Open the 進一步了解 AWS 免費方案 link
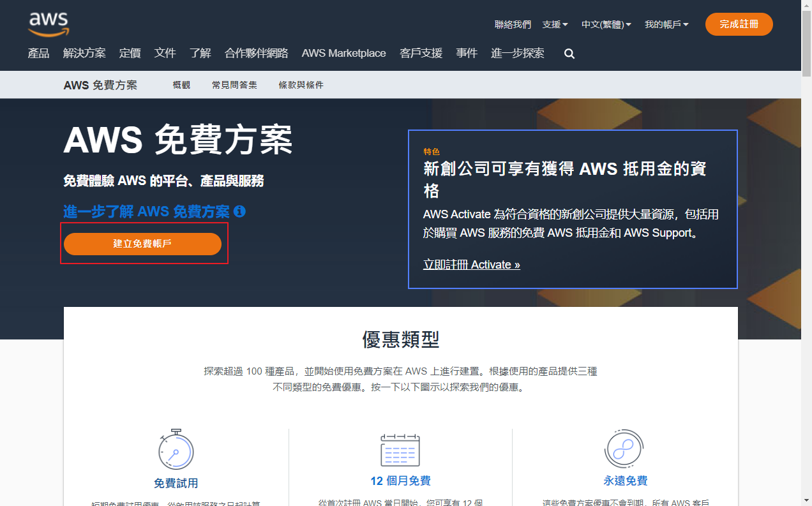The height and width of the screenshot is (506, 812). 146,211
